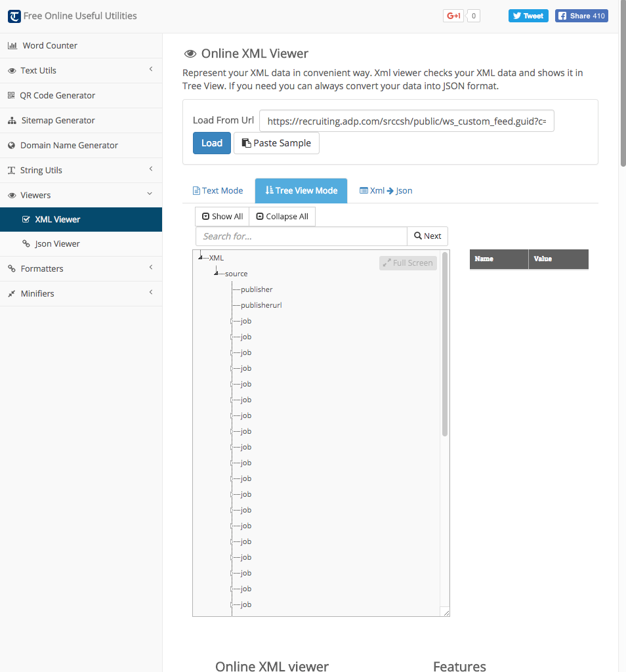Click the eye icon beside Online XML Viewer heading

point(190,52)
